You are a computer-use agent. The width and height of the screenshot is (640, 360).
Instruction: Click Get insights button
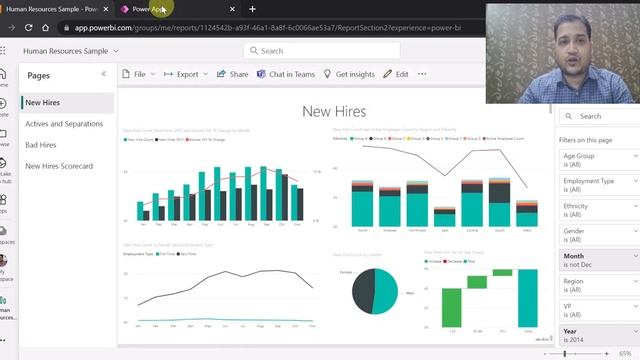(349, 74)
